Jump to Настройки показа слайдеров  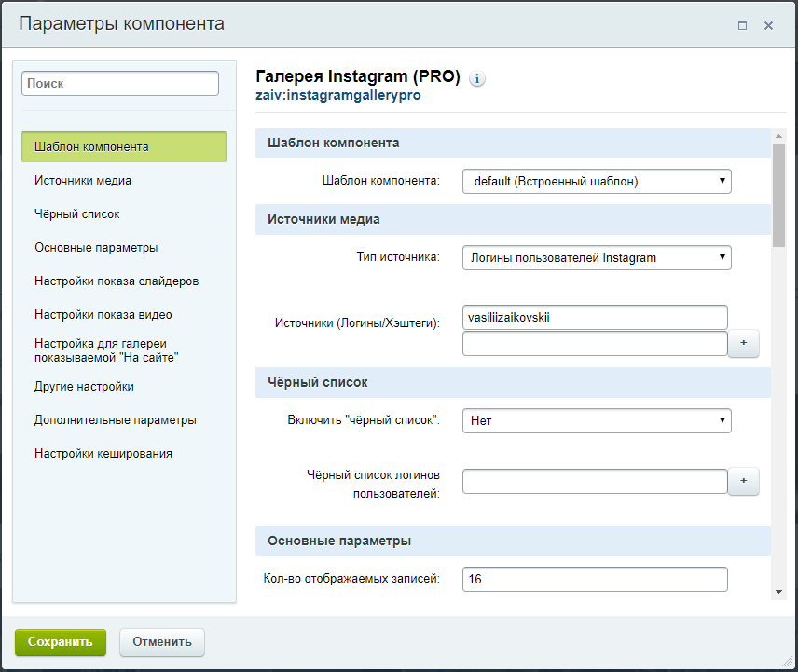point(117,281)
